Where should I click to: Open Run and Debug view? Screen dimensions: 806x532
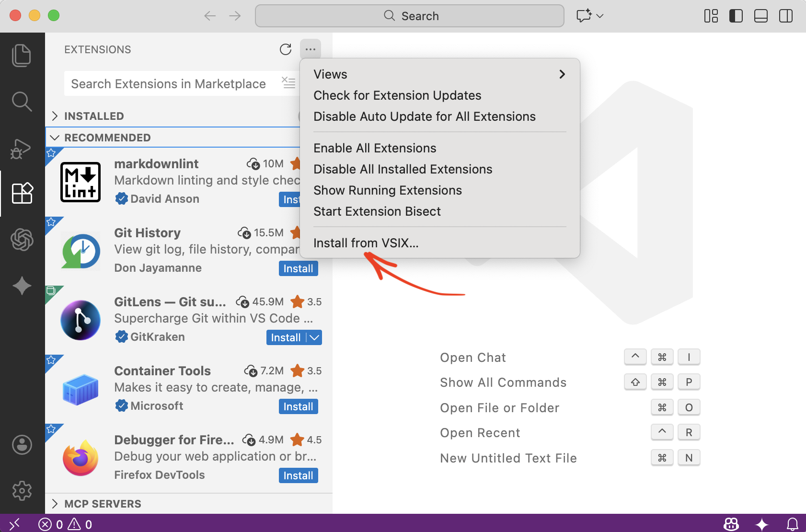(x=22, y=149)
